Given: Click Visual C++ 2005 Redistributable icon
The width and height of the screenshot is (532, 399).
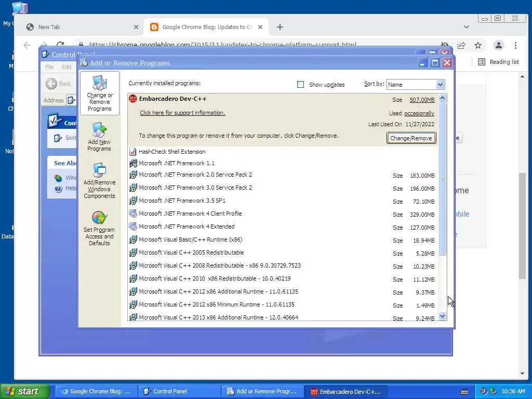Looking at the screenshot, I should click(133, 252).
